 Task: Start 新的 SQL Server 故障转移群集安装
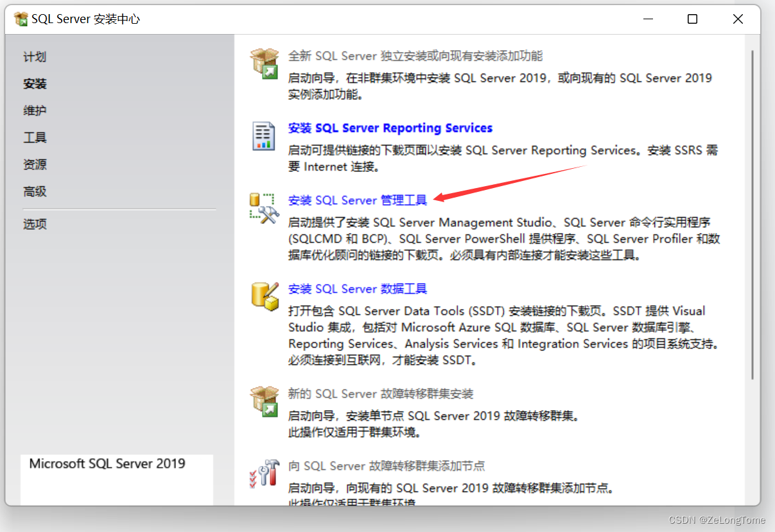point(381,394)
